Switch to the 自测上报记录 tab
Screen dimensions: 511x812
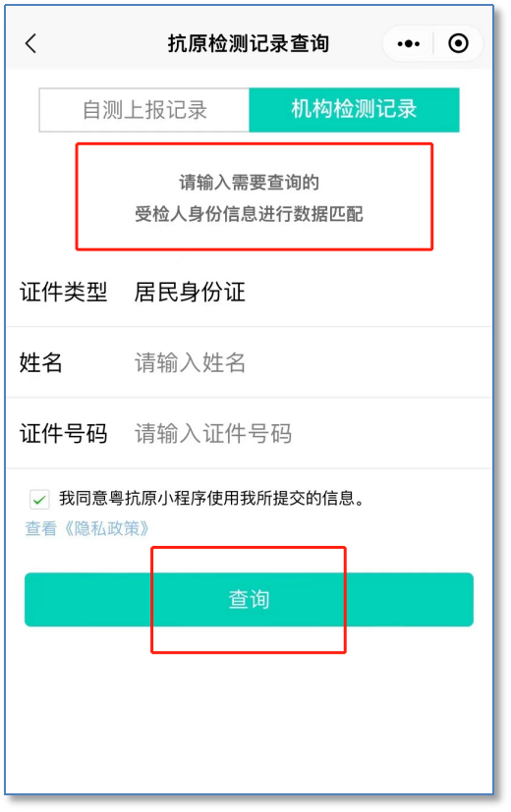[x=144, y=110]
